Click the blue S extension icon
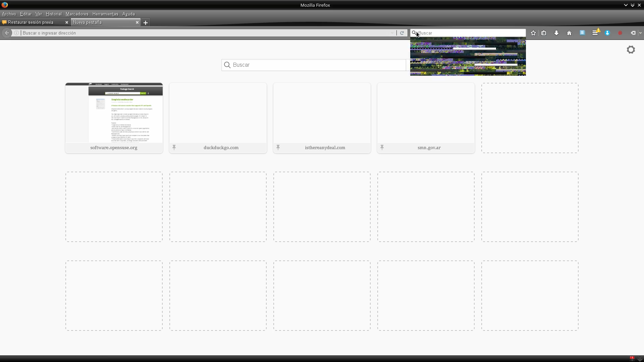This screenshot has width=644, height=362. (582, 33)
